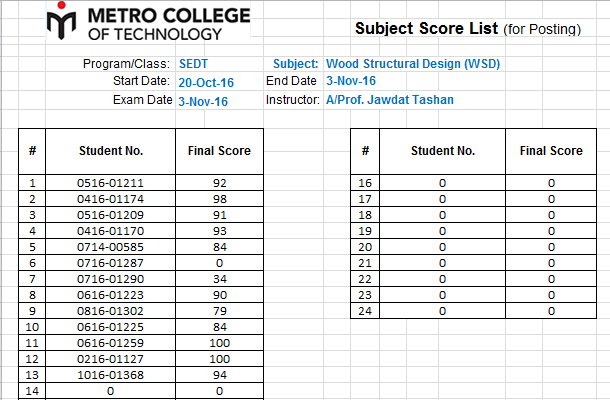Click the 'End Date' label
The image size is (610, 400).
coord(291,81)
